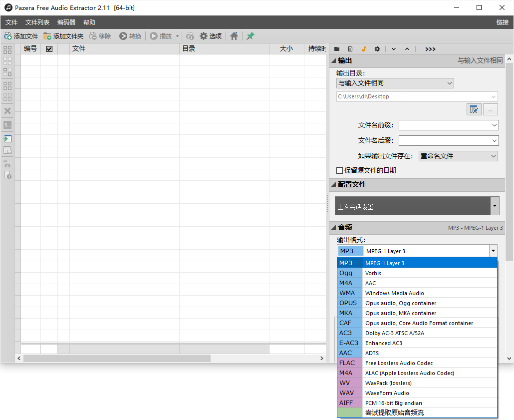514x420 pixels.
Task: Click the document icon in the right panel toolbar
Action: (x=350, y=49)
